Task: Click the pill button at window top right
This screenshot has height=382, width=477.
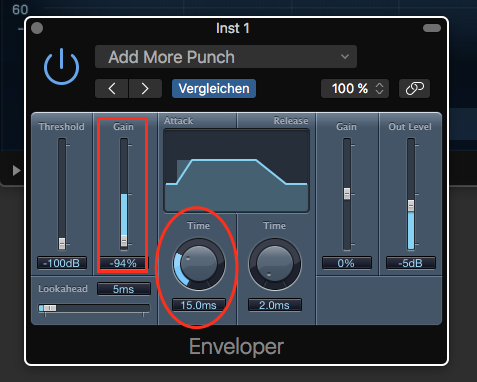Action: 432,28
